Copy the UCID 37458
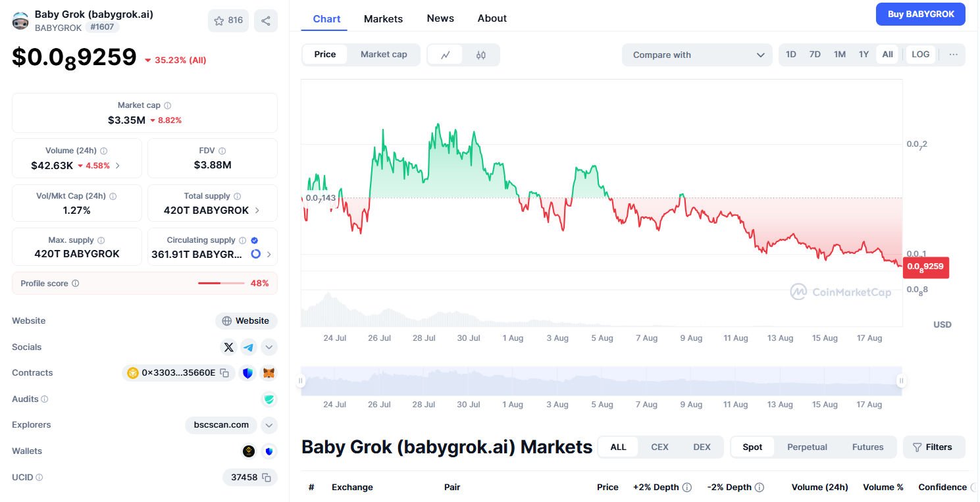The width and height of the screenshot is (980, 502). pos(267,477)
